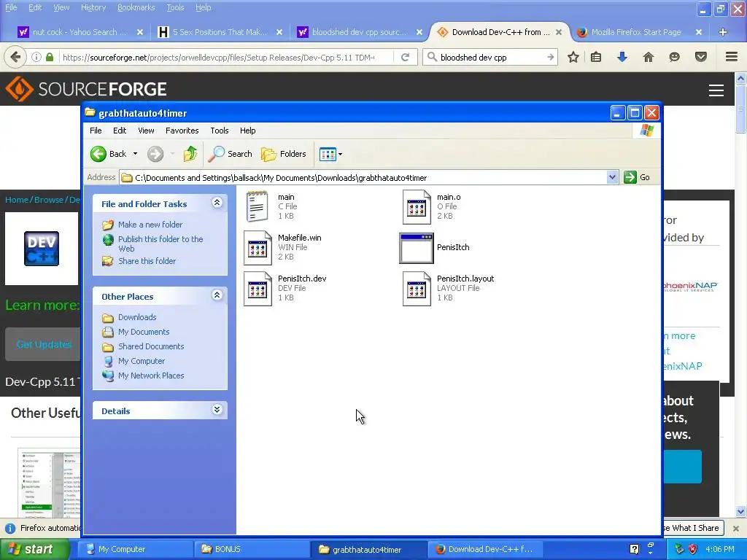Collapse the Other Places panel
This screenshot has width=747, height=560.
point(217,295)
